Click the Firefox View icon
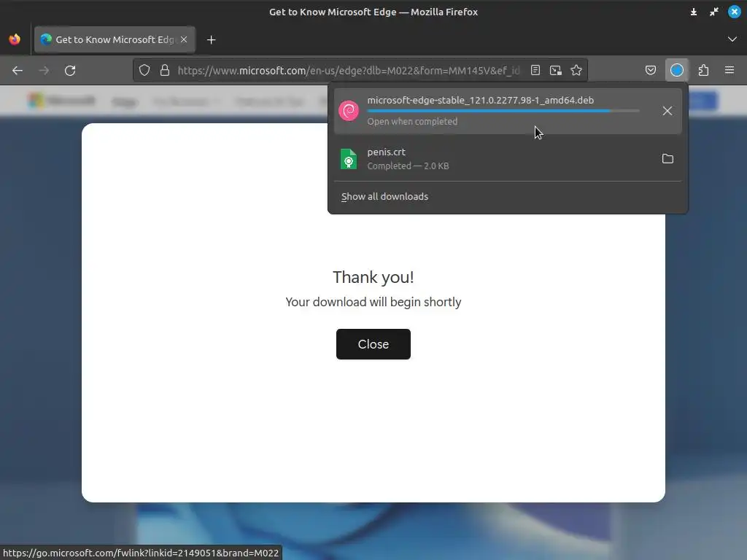Screen dimensions: 747x560 pyautogui.click(x=15, y=39)
